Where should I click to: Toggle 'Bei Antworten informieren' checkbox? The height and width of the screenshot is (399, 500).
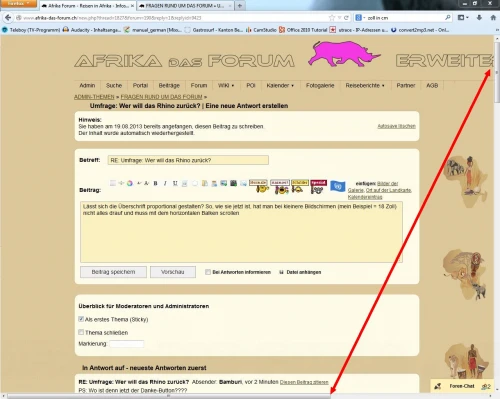click(x=208, y=272)
